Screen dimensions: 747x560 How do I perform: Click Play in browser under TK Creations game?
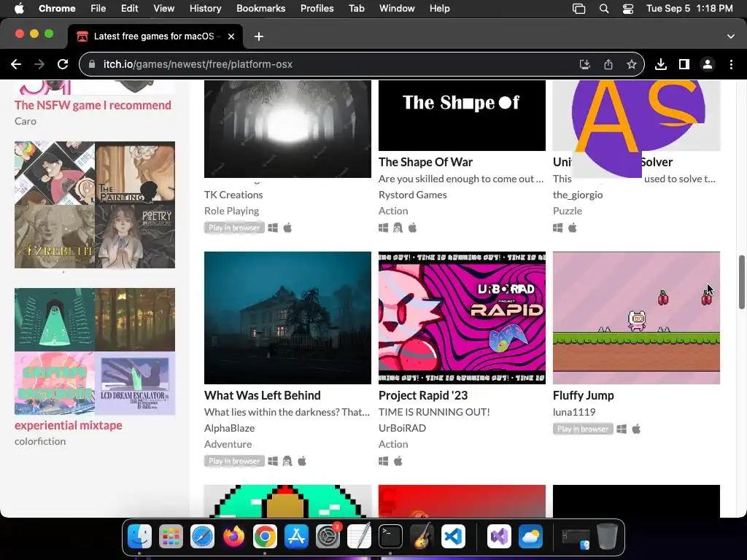[x=234, y=227]
